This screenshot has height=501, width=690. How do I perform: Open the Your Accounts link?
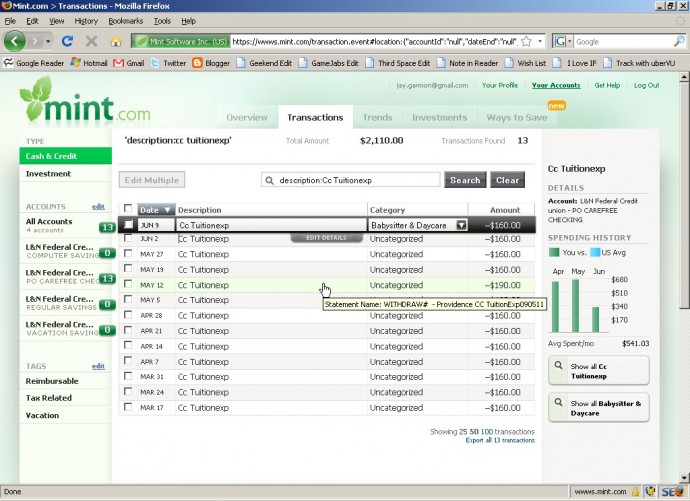point(556,85)
